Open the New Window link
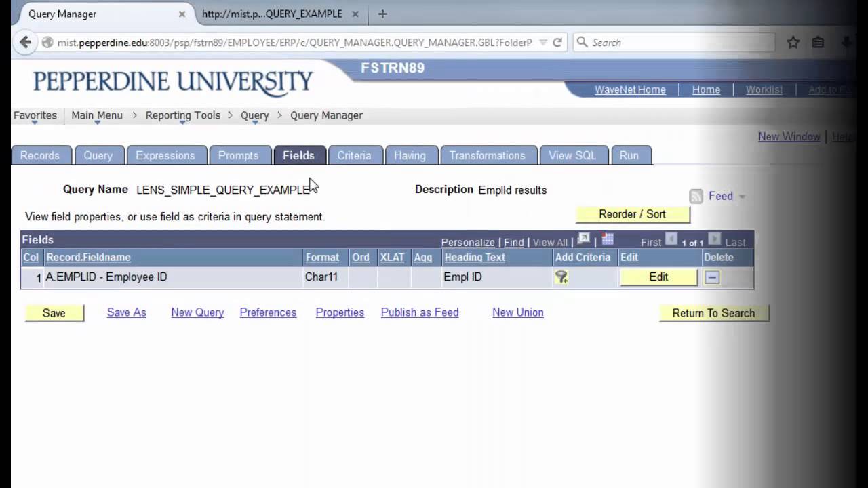The height and width of the screenshot is (488, 868). [x=789, y=136]
